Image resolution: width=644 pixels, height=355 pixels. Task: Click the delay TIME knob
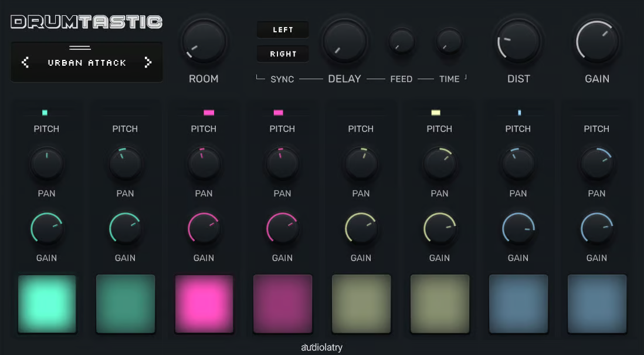coord(449,41)
